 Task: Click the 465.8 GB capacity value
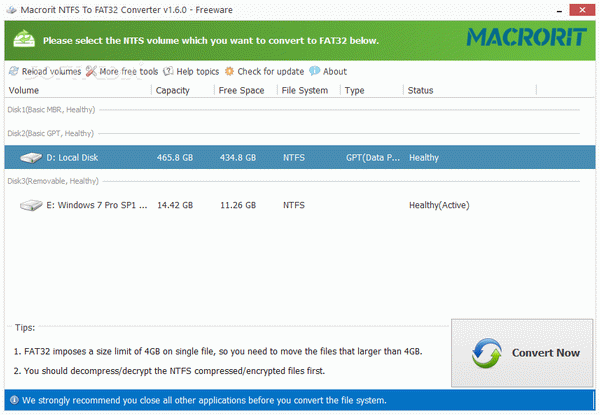[175, 158]
